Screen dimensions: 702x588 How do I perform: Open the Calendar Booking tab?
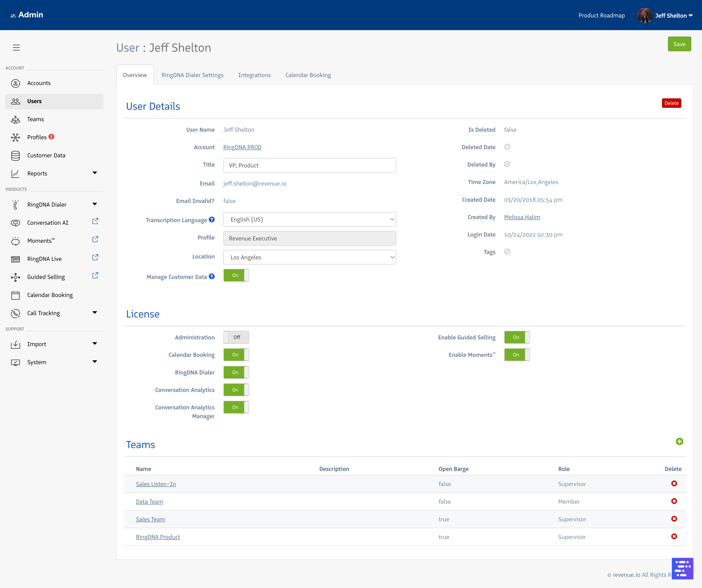pos(308,75)
